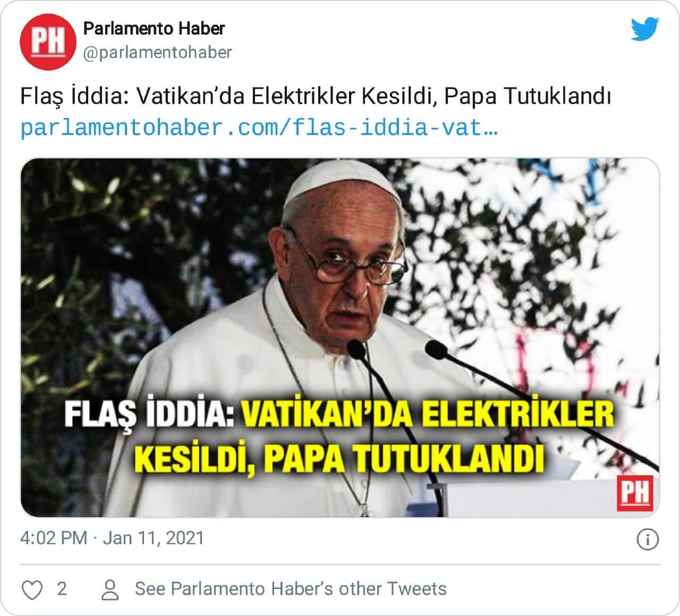Click the like count number 2

tap(62, 589)
